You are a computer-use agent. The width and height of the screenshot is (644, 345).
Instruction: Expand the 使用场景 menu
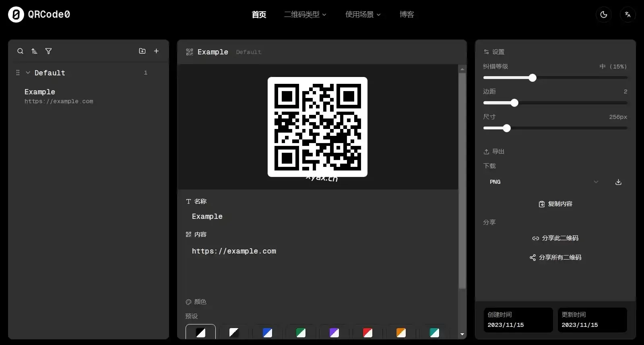click(363, 15)
